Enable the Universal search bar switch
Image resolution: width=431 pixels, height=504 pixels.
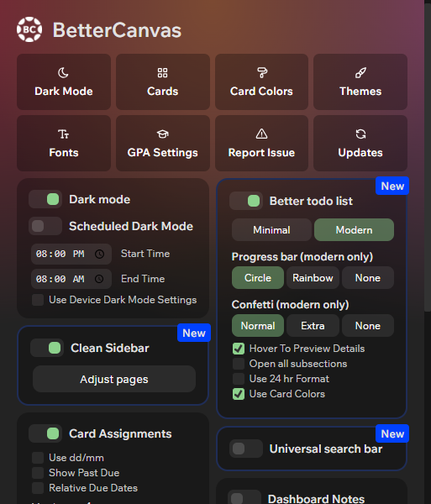pyautogui.click(x=246, y=449)
